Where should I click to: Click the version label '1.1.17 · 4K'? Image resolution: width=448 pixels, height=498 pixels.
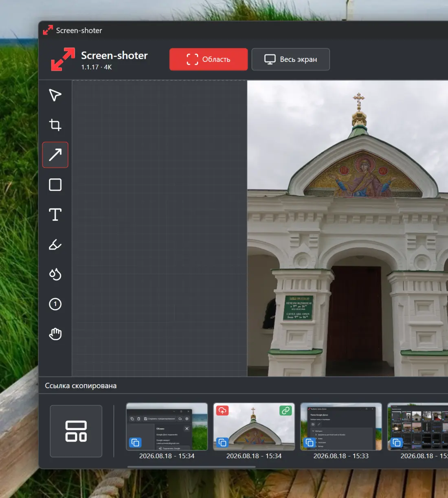point(97,67)
